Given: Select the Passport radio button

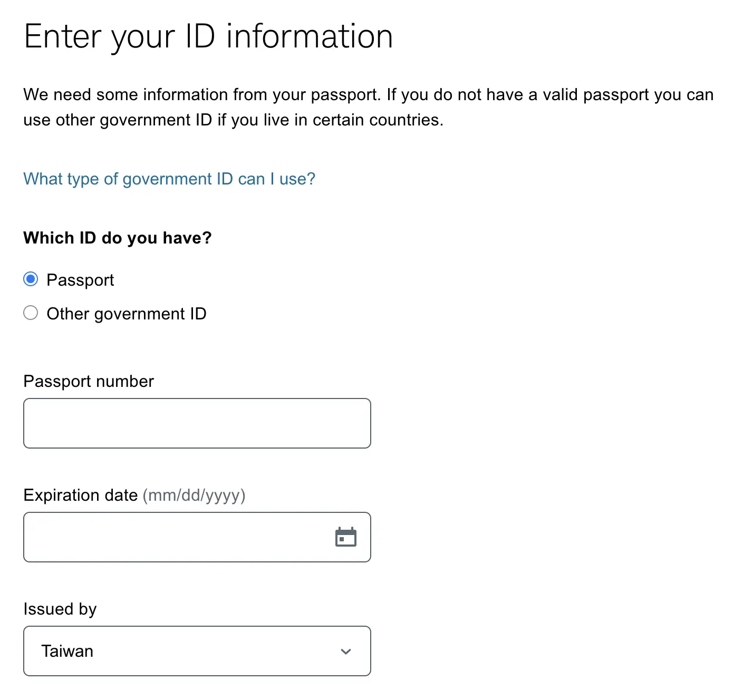Looking at the screenshot, I should click(31, 279).
